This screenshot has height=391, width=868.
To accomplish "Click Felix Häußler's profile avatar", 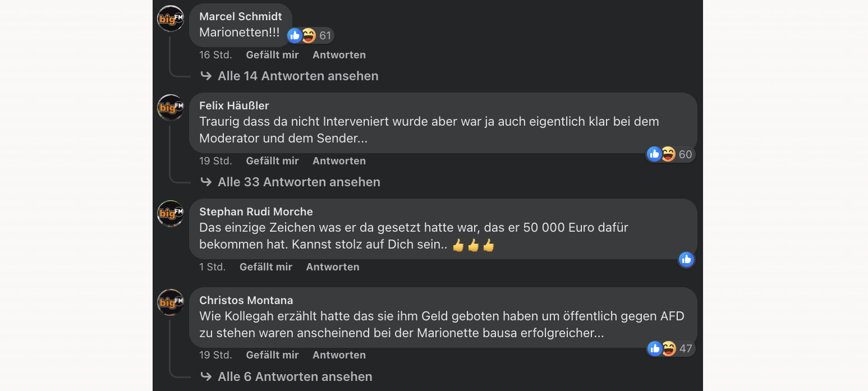I will (x=170, y=108).
